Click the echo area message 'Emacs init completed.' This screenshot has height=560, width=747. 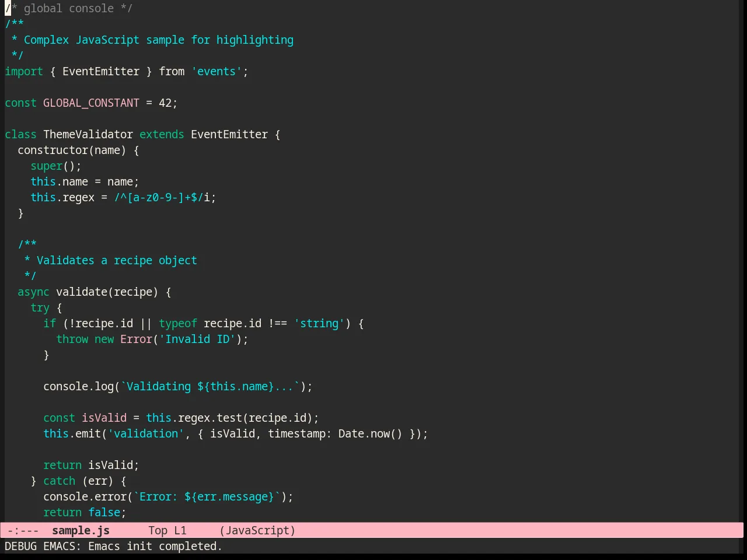[155, 546]
